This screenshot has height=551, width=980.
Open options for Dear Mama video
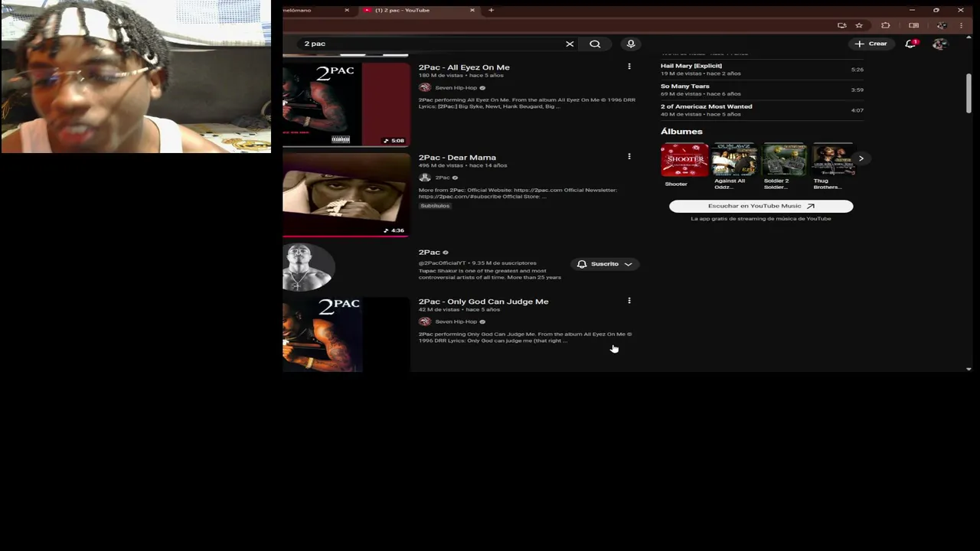(629, 156)
